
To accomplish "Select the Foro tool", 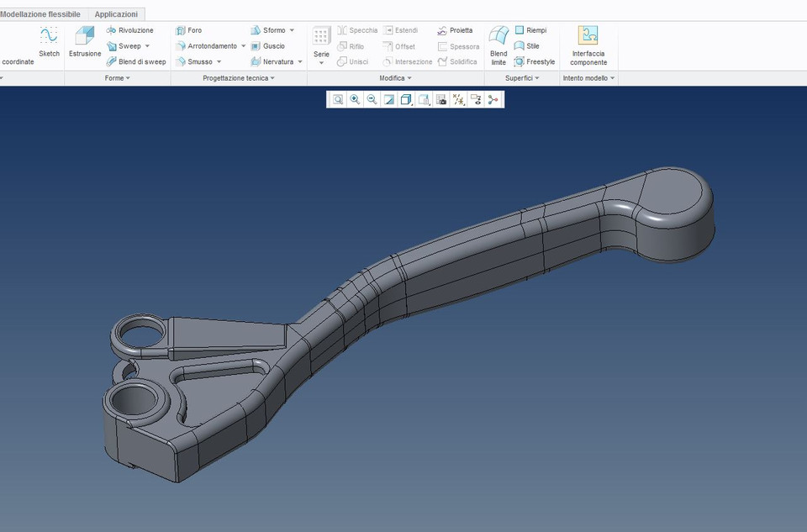I will 196,29.
